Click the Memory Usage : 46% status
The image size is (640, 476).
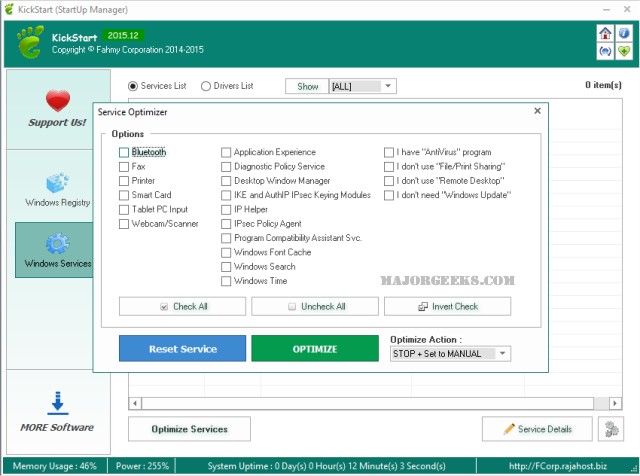55,466
